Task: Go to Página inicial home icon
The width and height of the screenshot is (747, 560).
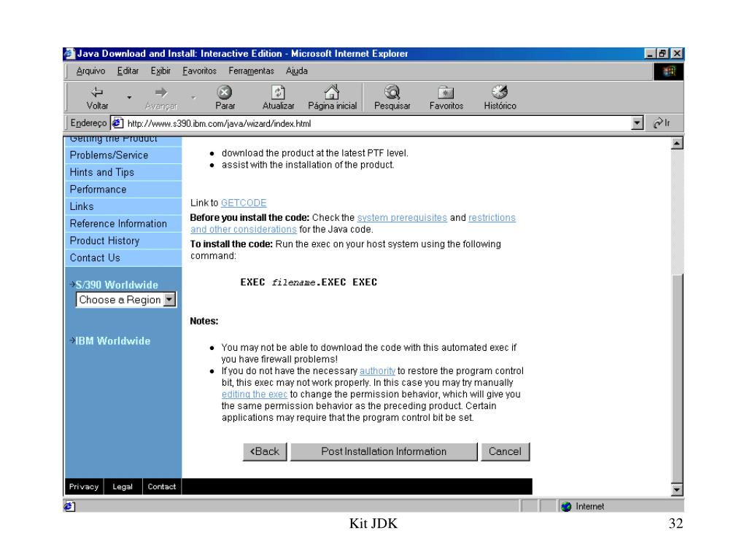Action: (x=332, y=91)
